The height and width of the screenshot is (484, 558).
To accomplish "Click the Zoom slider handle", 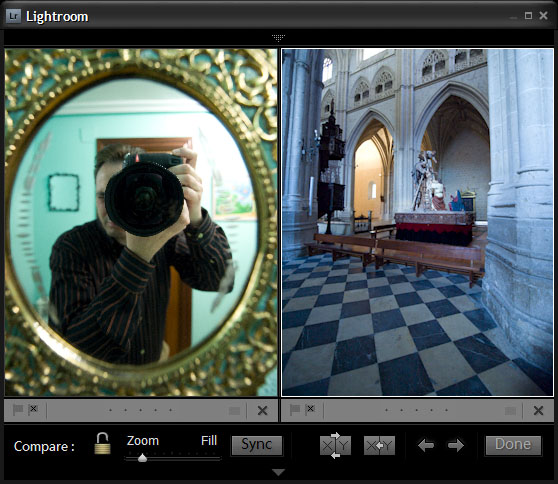I will (142, 458).
